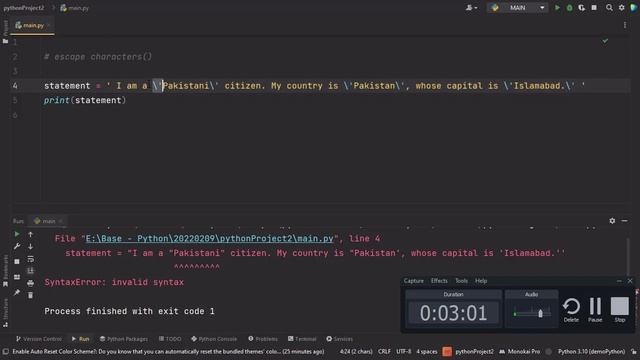
Task: Expand the MAIN run configuration dropdown
Action: (518, 8)
